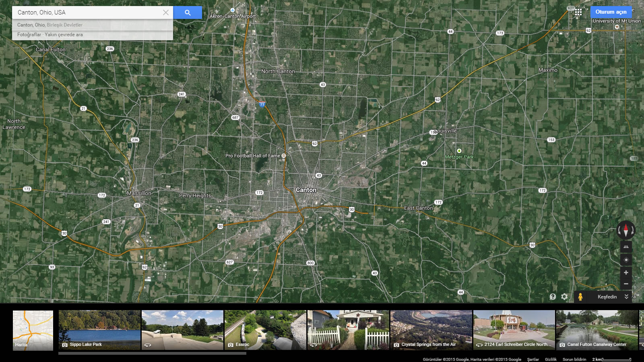Collapse the Keşfedin photo panel
The width and height of the screenshot is (644, 362).
pos(626,297)
